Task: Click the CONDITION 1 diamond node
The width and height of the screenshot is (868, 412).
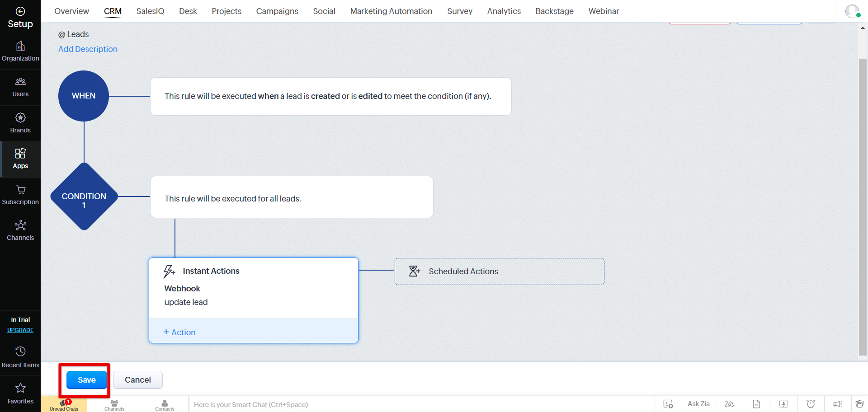Action: click(x=84, y=197)
